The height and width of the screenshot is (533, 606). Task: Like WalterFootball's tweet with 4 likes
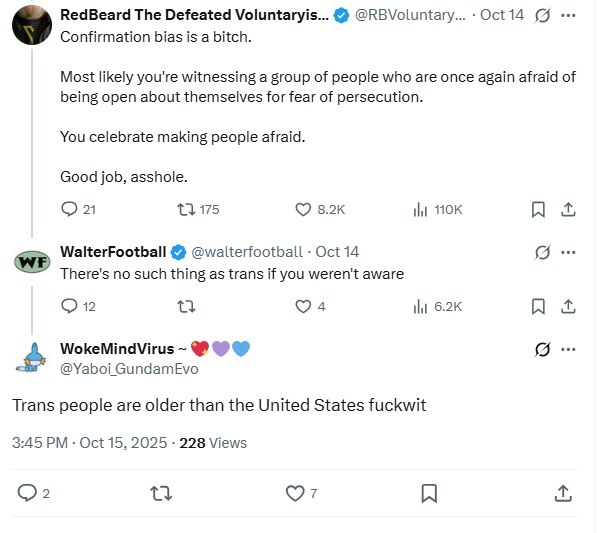(304, 306)
